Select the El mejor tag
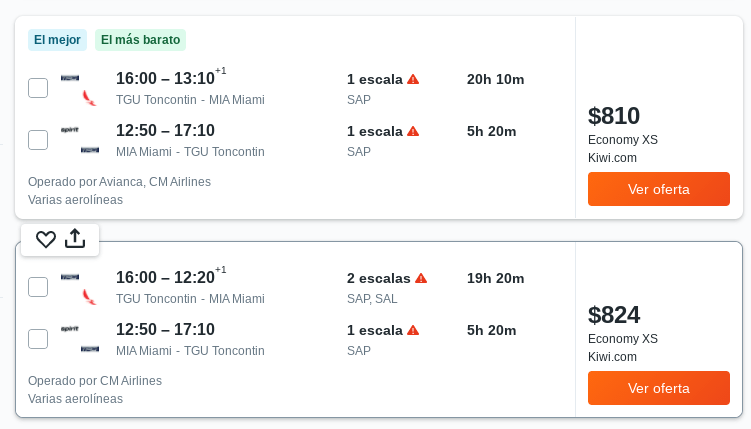 (x=57, y=40)
